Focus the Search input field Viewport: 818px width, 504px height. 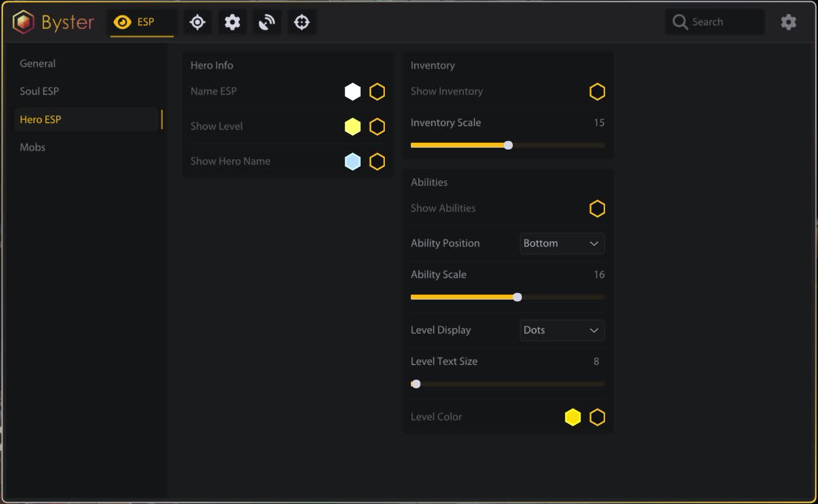click(x=715, y=22)
